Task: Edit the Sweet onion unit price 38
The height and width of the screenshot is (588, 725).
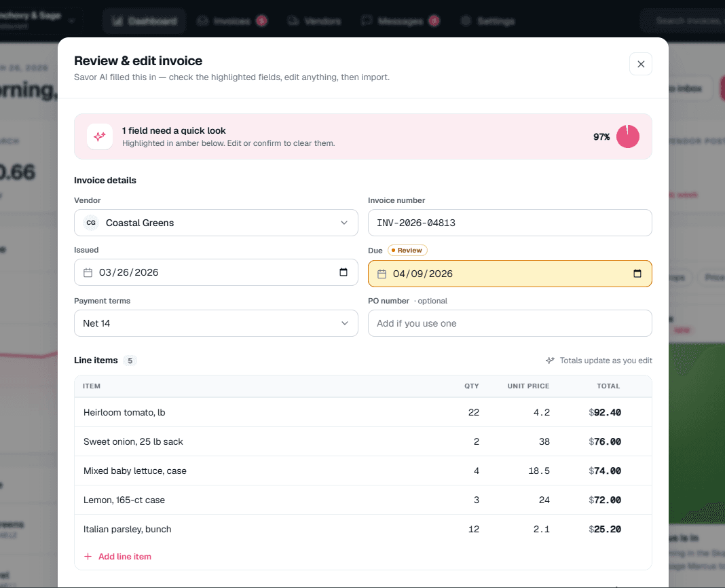Action: click(544, 441)
